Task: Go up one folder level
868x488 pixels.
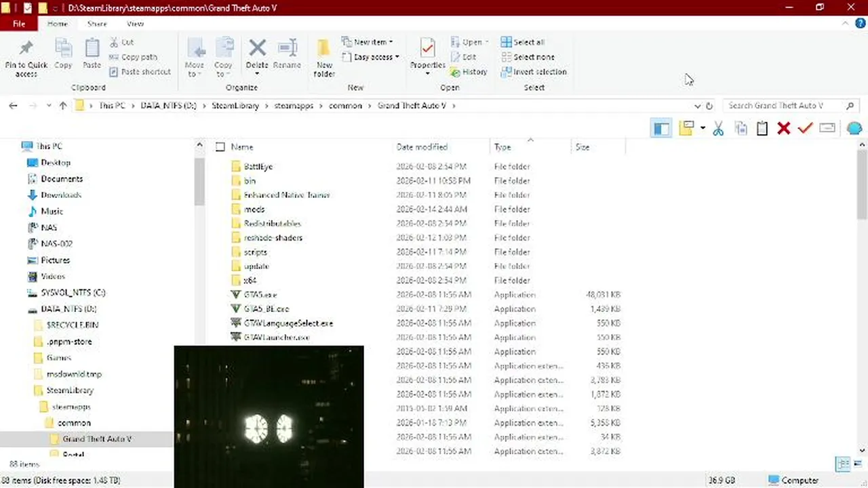Action: [x=63, y=106]
